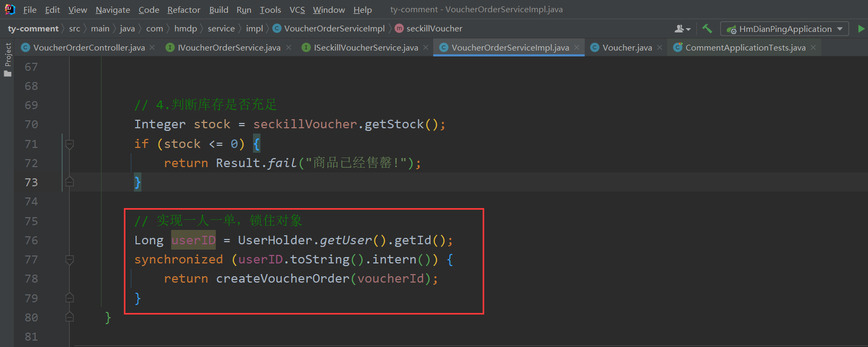Close the CommentApplicationTests.java tab

813,47
